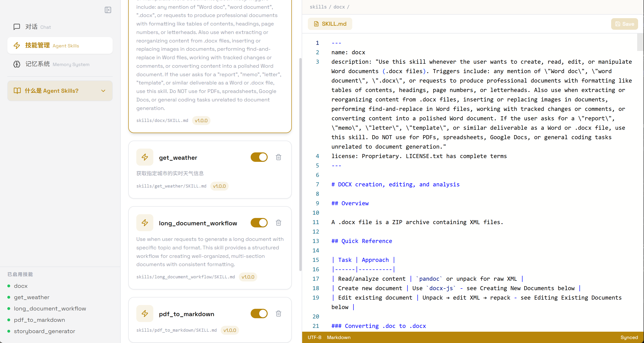Click UTF-8 encoding in status bar
This screenshot has width=644, height=343.
click(314, 337)
